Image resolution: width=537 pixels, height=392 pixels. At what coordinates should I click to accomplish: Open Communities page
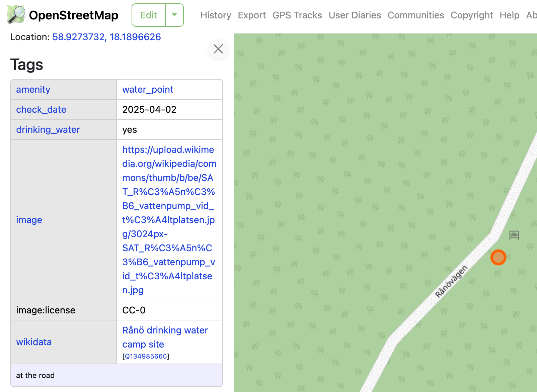tap(415, 15)
